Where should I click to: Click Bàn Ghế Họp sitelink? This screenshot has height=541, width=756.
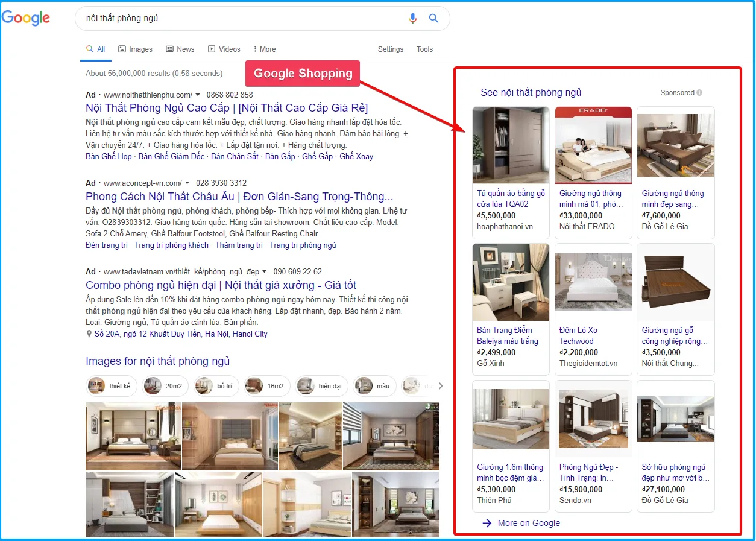[x=109, y=157]
